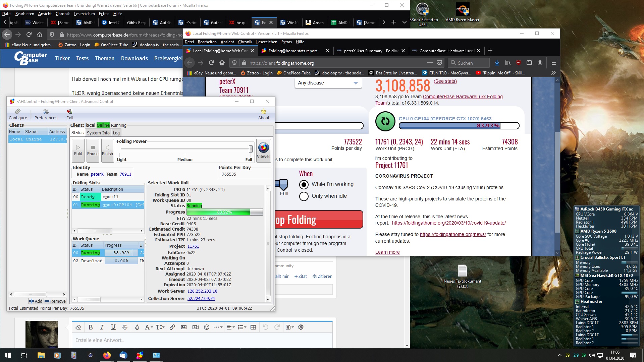
Task: Open Firefox from the Windows taskbar
Action: (107, 355)
